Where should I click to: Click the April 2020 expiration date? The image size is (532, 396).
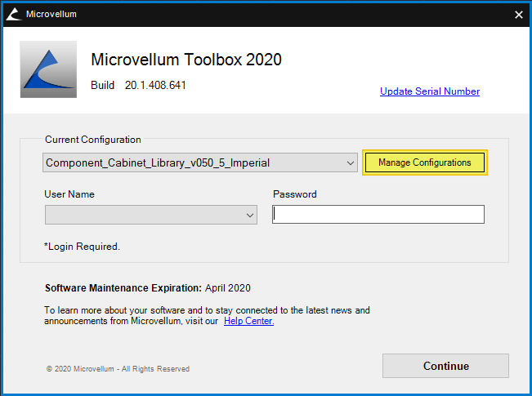click(x=228, y=288)
